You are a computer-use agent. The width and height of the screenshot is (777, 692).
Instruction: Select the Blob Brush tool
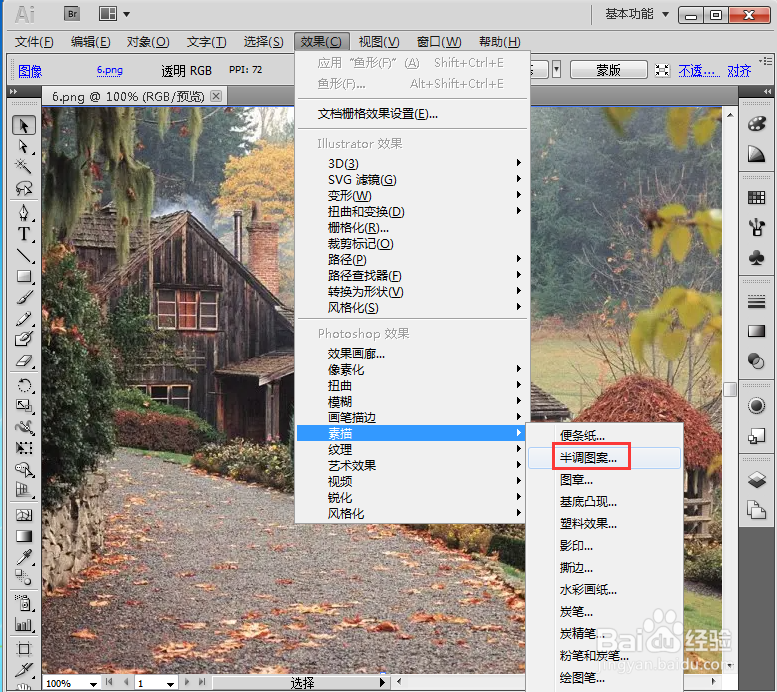click(x=23, y=339)
